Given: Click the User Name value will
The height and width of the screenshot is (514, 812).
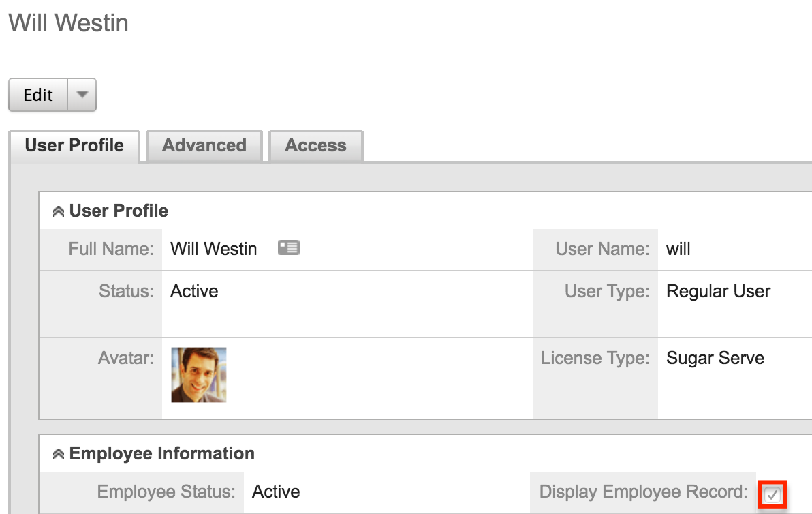Looking at the screenshot, I should click(x=678, y=248).
